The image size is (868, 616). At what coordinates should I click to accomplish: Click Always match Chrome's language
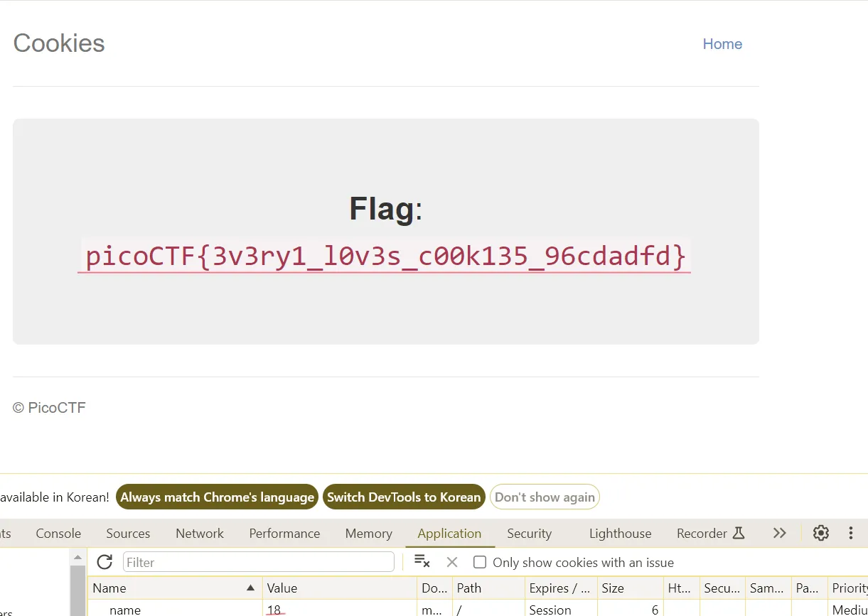(217, 497)
